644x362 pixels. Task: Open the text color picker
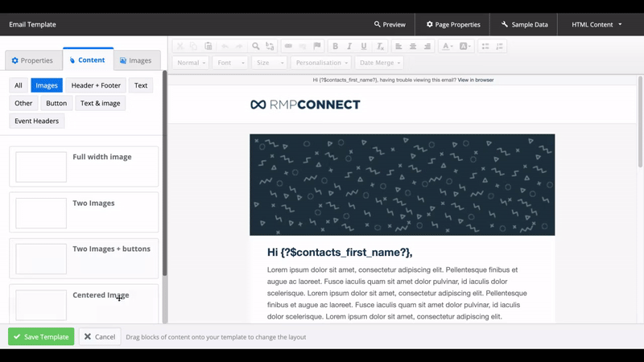pyautogui.click(x=448, y=47)
